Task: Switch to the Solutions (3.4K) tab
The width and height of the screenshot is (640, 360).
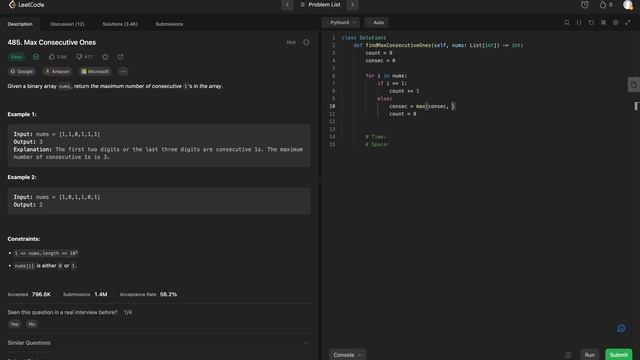Action: pos(120,24)
